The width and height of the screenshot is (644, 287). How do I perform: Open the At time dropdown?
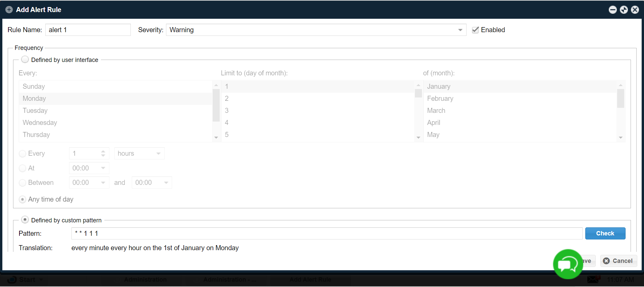point(103,168)
